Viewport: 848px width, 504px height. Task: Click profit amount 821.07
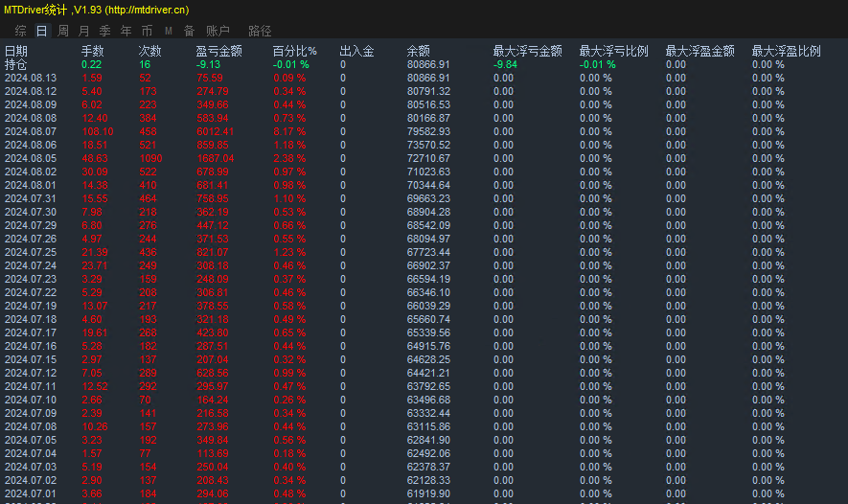[x=213, y=252]
